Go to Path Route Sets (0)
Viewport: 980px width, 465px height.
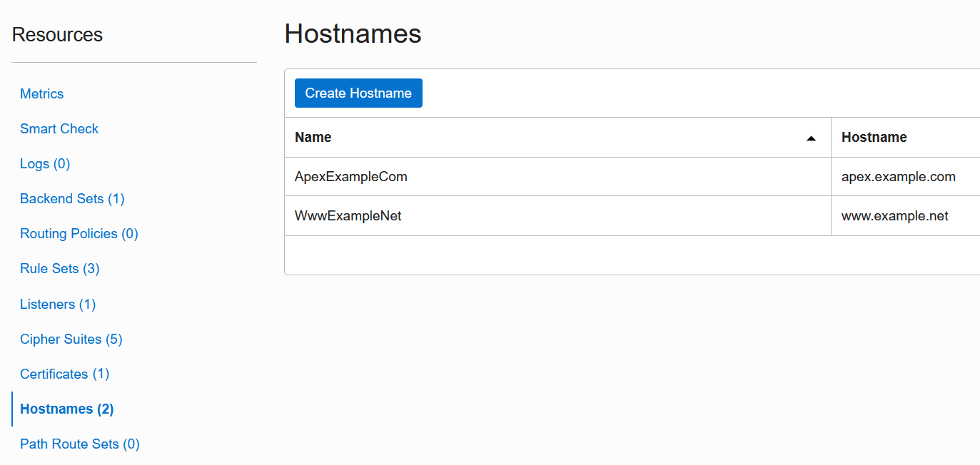pos(80,444)
